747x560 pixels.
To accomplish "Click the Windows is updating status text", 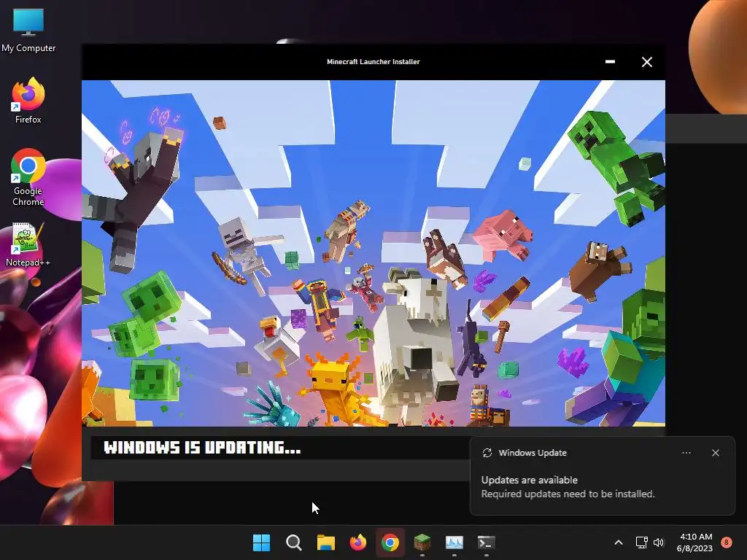I will pyautogui.click(x=203, y=448).
